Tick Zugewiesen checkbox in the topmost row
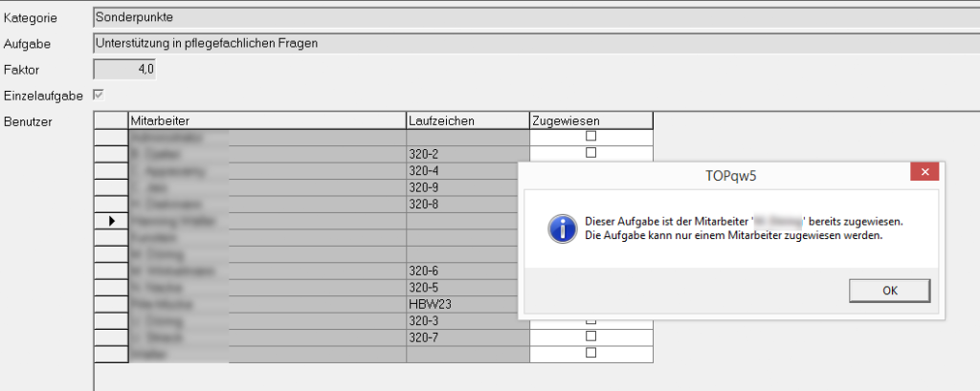Viewport: 980px width, 391px height. click(x=590, y=137)
